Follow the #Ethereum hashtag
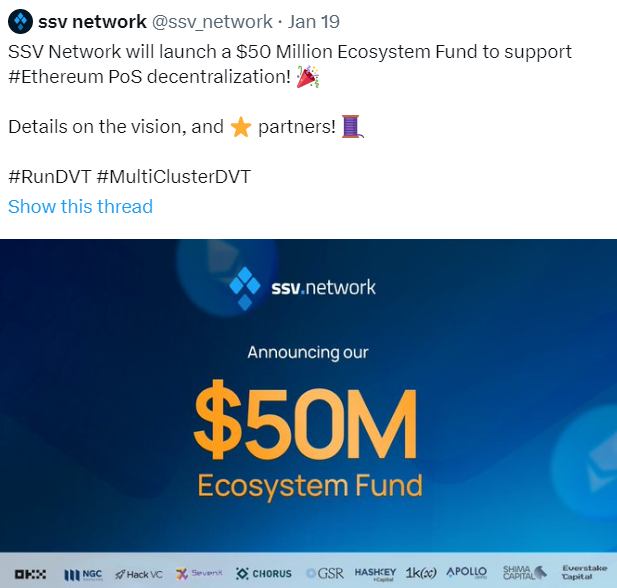 click(55, 77)
